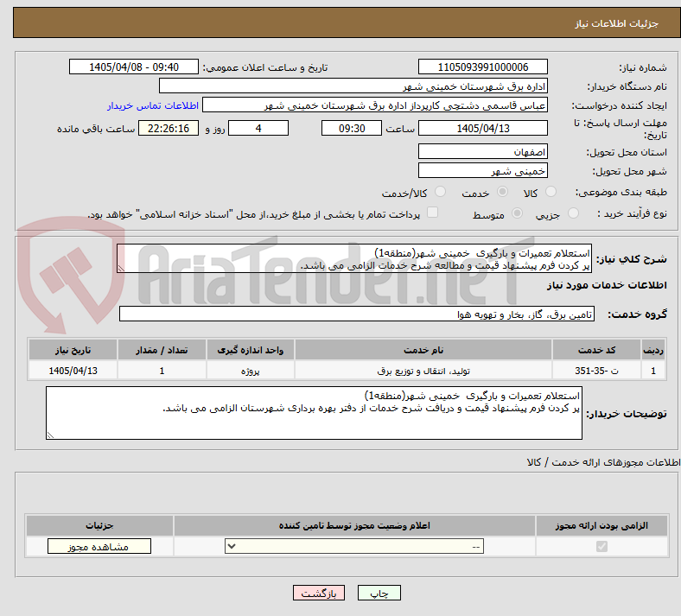This screenshot has width=681, height=616.
Task: Open the اطلاعات تماس خریدار link
Action: click(153, 105)
